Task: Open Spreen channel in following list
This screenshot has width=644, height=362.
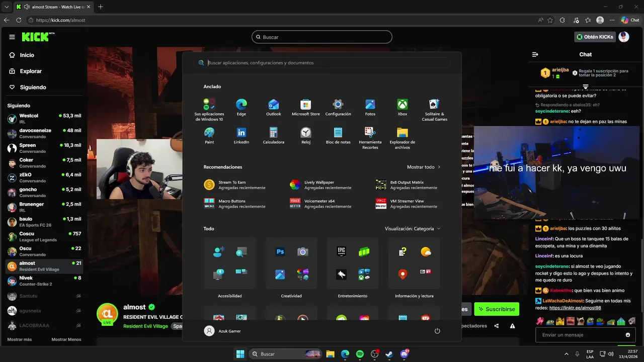Action: point(44,148)
